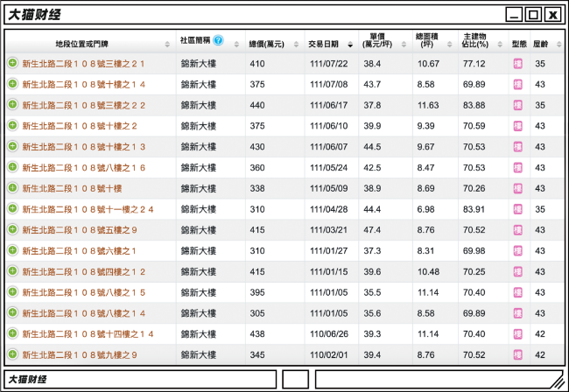The width and height of the screenshot is (569, 392).
Task: Click pink building type icon on 110/06/26 row
Action: click(x=518, y=334)
